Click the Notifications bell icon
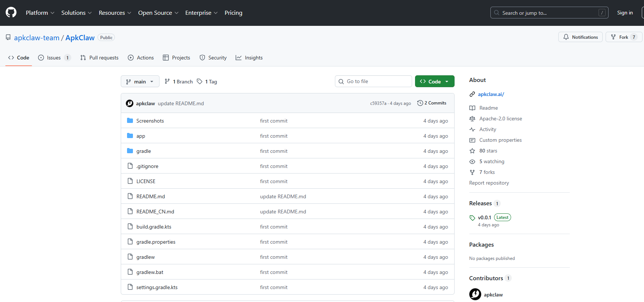This screenshot has height=302, width=644. point(566,37)
